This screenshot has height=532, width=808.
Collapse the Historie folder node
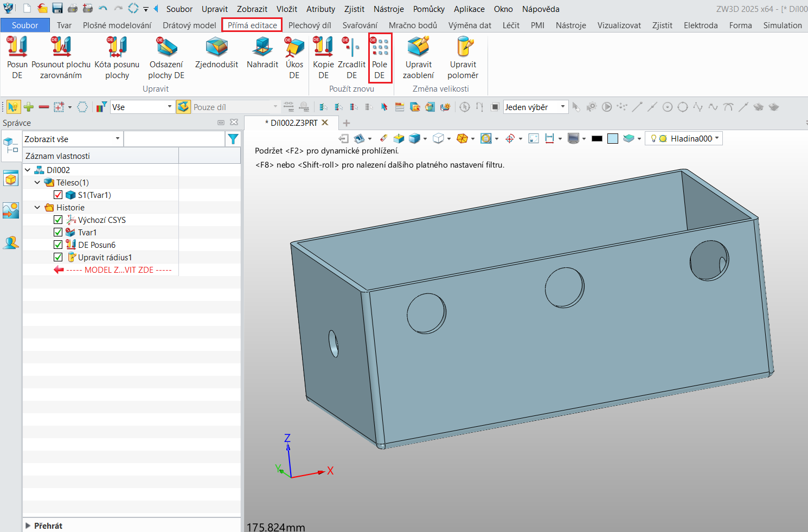point(37,207)
